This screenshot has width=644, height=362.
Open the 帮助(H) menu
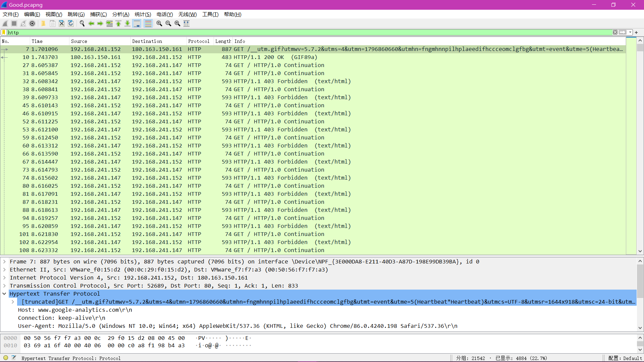(233, 14)
